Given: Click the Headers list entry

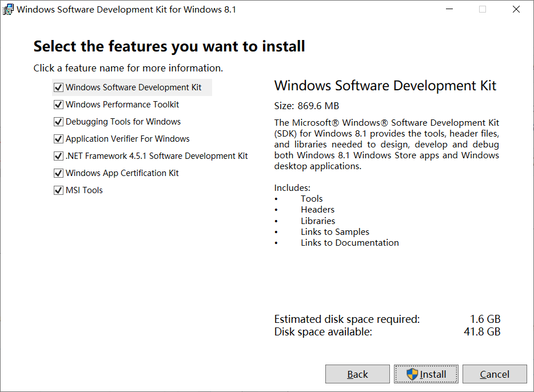Looking at the screenshot, I should click(x=317, y=210).
